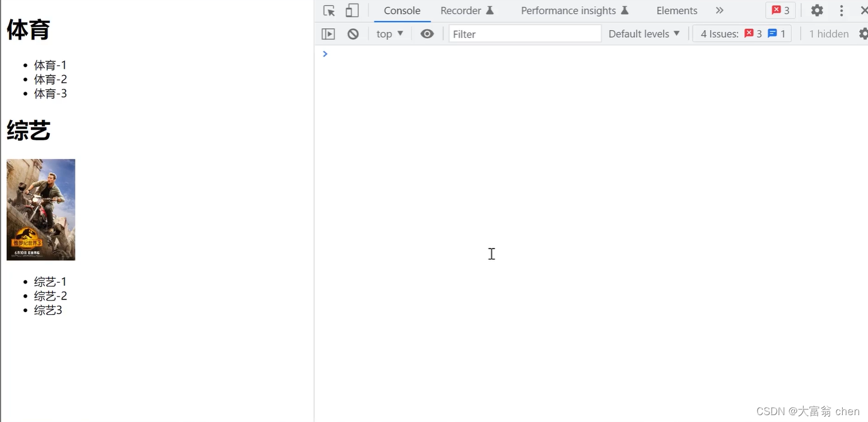Click the movie poster image
Image resolution: width=868 pixels, height=422 pixels.
point(41,210)
